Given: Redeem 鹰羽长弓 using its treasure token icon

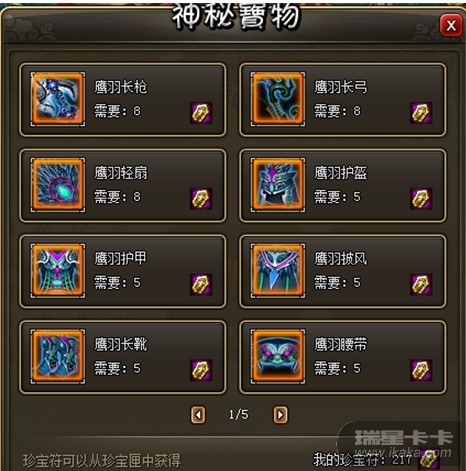Looking at the screenshot, I should point(421,113).
